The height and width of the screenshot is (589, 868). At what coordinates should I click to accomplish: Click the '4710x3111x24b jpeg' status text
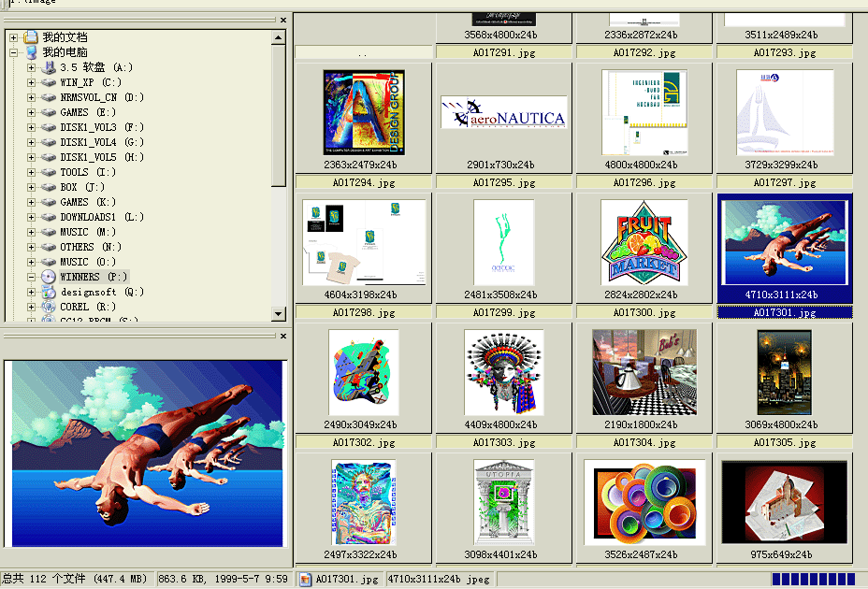[439, 579]
